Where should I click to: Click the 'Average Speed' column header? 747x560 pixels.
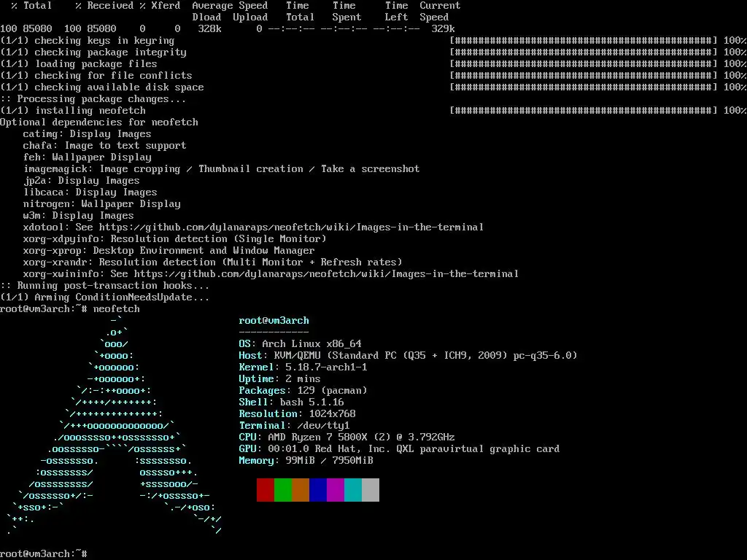230,6
